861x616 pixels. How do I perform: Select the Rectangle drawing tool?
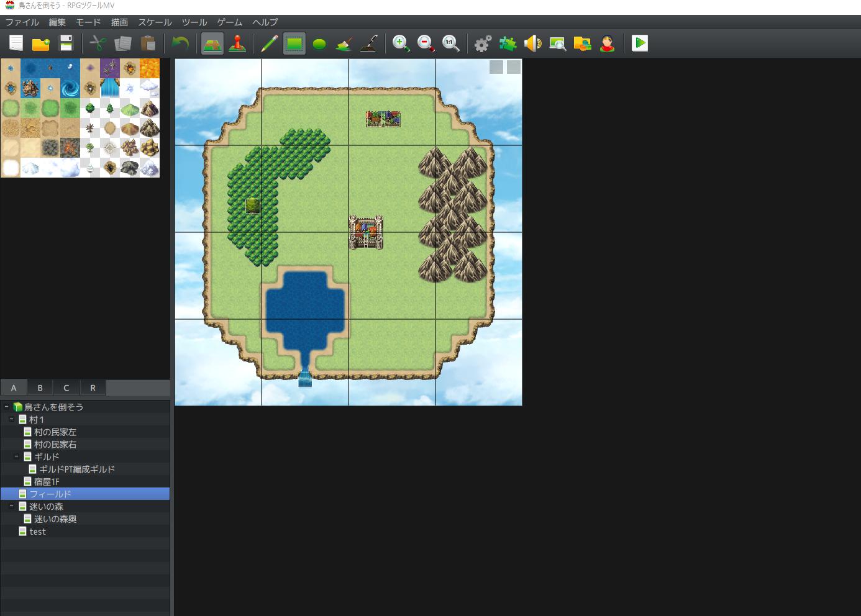(294, 43)
